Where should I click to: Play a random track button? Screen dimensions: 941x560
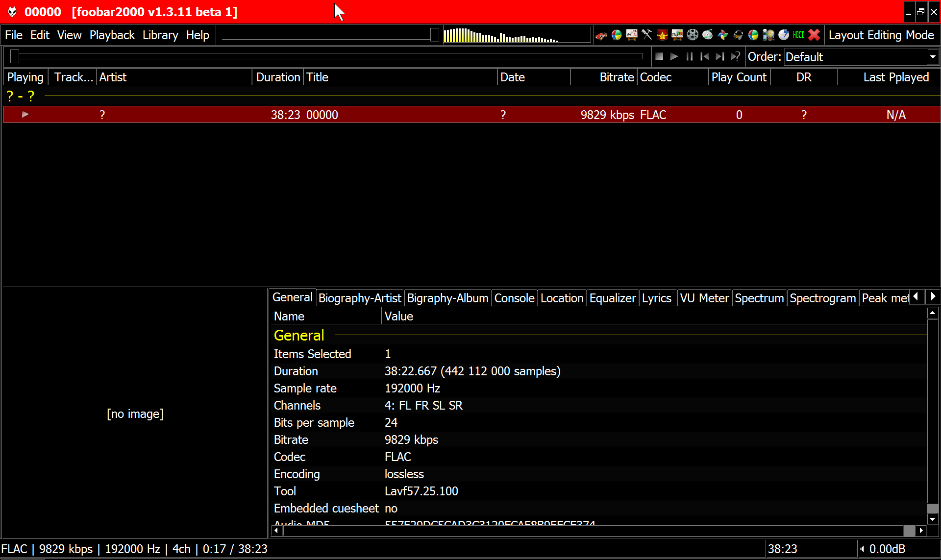tap(735, 57)
